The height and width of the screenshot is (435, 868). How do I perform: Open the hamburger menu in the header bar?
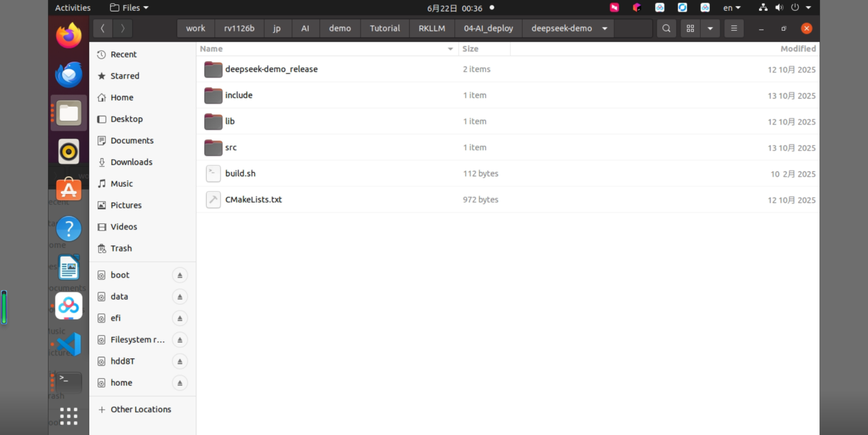coord(734,29)
